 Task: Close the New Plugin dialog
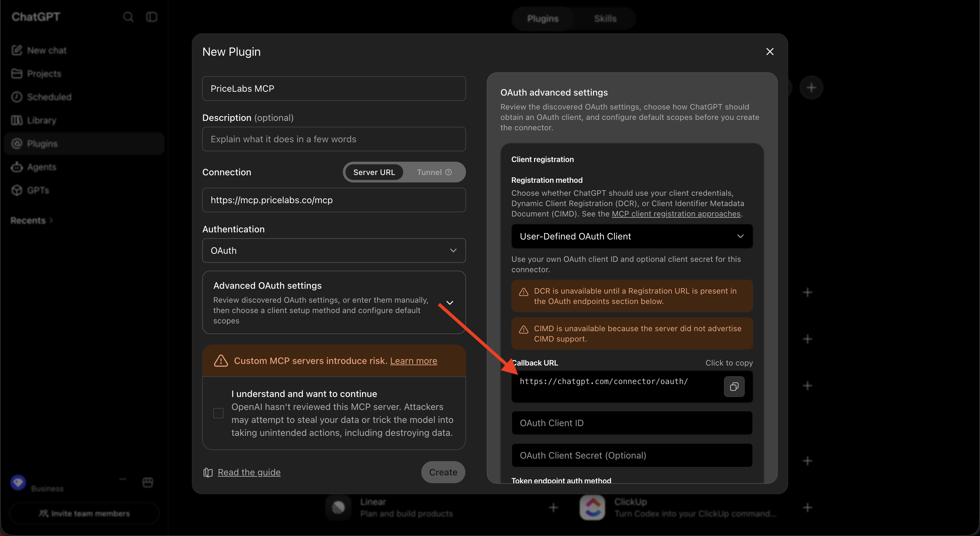point(770,51)
